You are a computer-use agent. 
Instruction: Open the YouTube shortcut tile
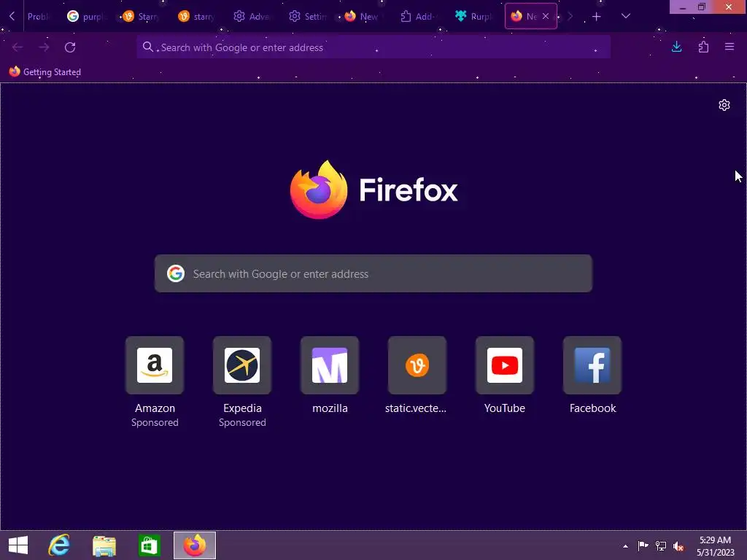tap(505, 365)
